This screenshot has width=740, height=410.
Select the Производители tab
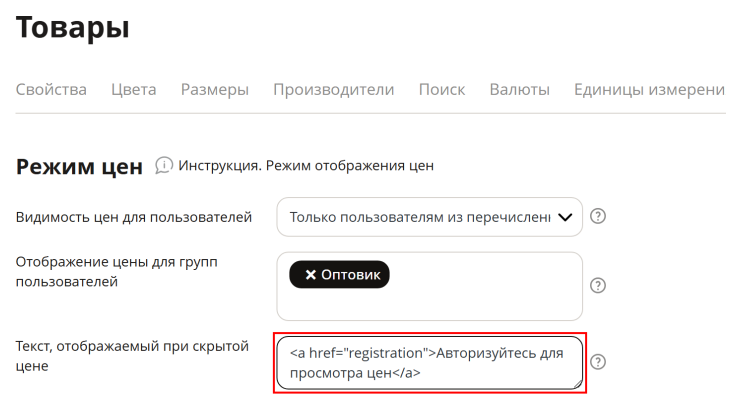click(x=334, y=89)
